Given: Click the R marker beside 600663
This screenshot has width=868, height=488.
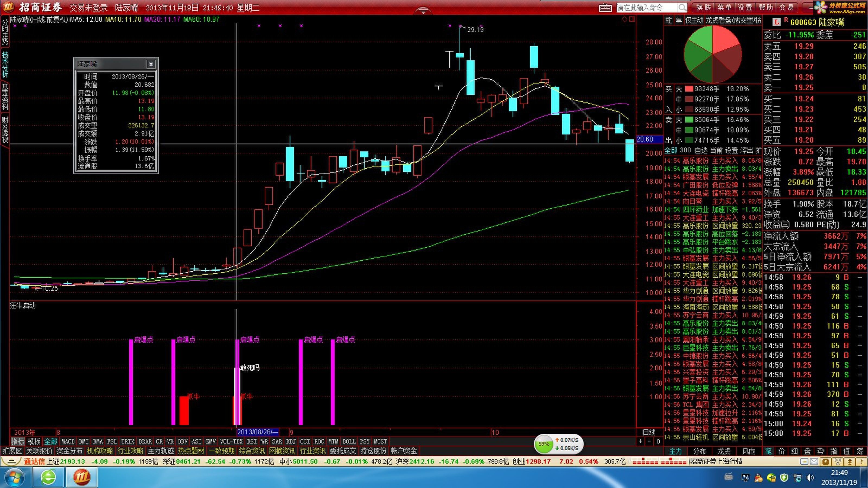Looking at the screenshot, I should pyautogui.click(x=786, y=20).
